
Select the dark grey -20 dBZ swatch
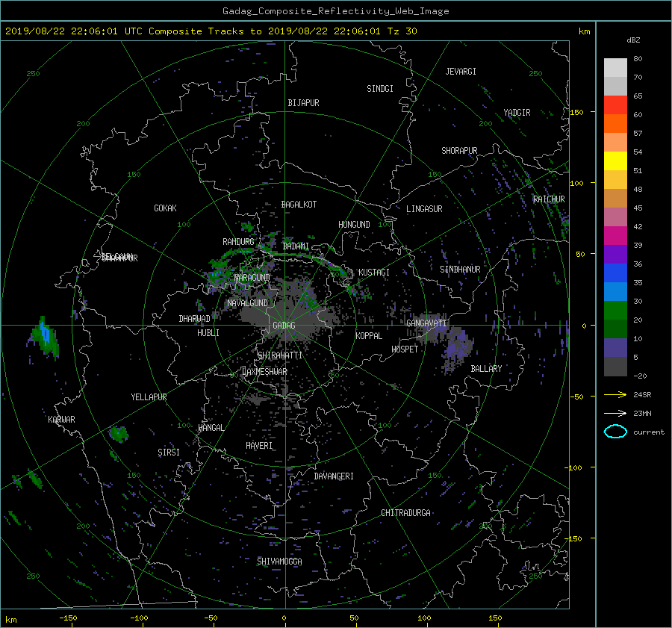pos(615,367)
